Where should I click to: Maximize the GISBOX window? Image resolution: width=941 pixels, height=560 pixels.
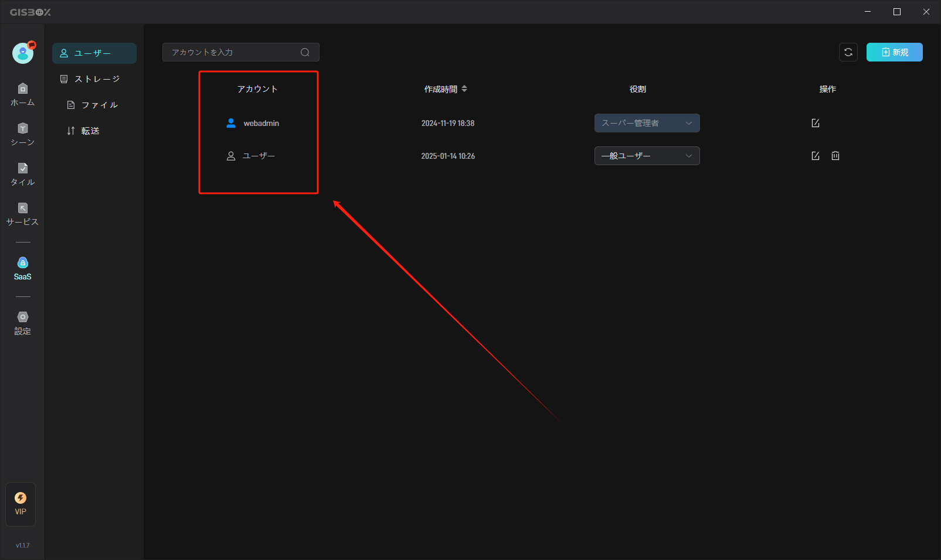[897, 12]
